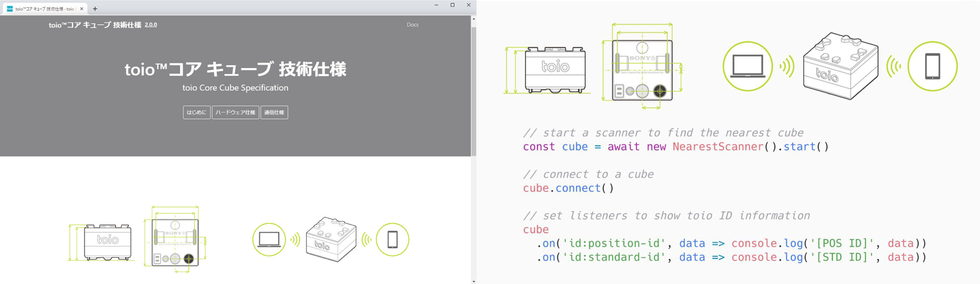Click the site title toio コア キューブ 技術仕様

95,25
